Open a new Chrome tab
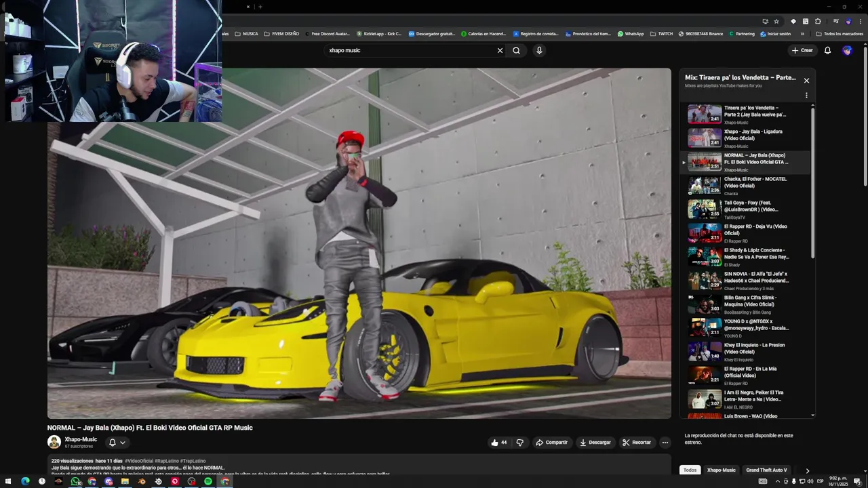Screen dimensions: 868x488 coord(260,7)
